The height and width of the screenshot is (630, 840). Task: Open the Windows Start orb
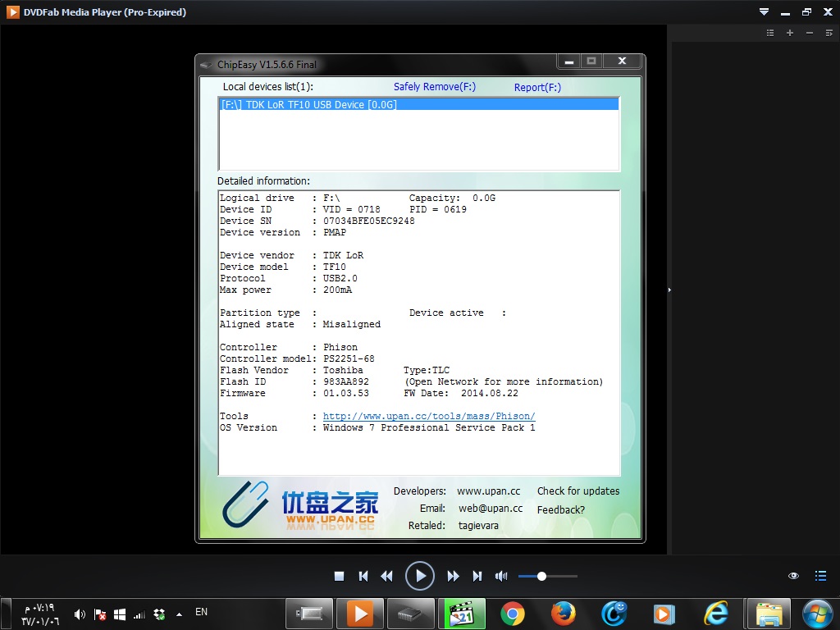[x=818, y=614]
